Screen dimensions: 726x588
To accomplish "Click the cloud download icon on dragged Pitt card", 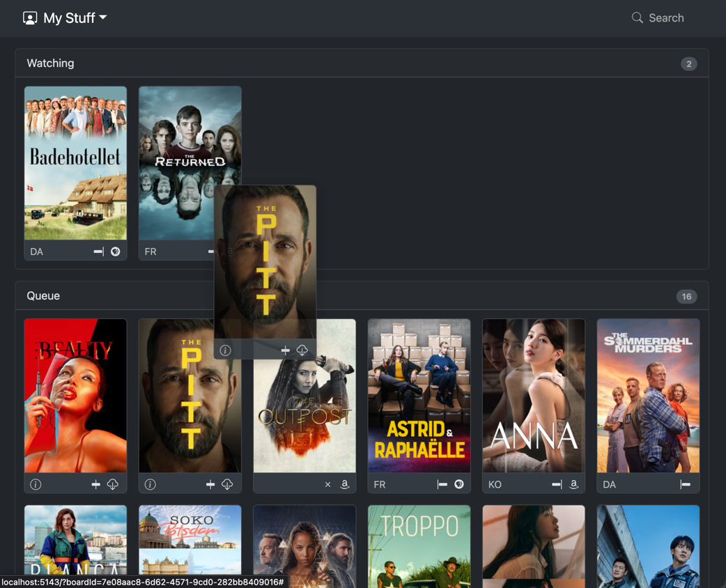I will pos(302,350).
